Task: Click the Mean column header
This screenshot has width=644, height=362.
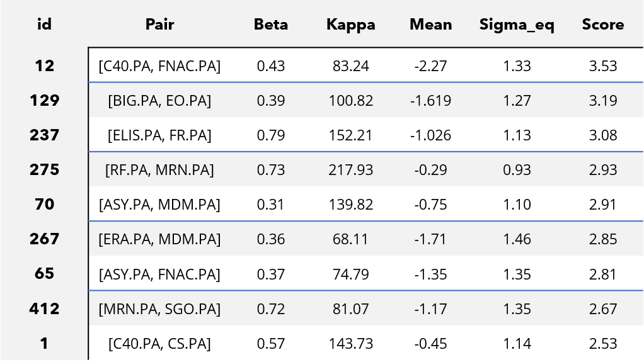Action: point(430,25)
